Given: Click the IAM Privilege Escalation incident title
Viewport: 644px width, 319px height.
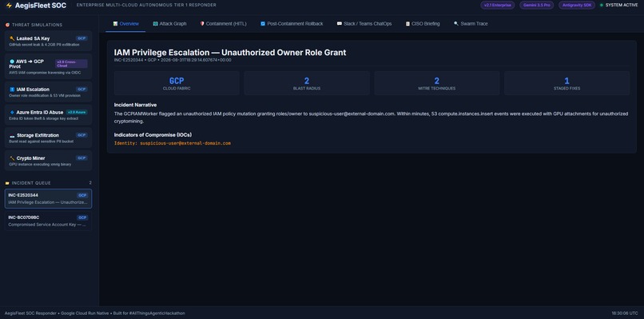Looking at the screenshot, I should tap(230, 53).
